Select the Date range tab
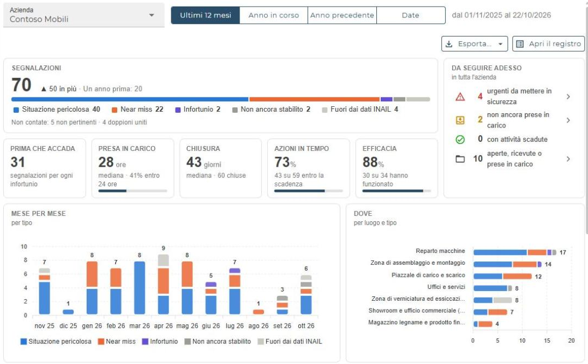This screenshot has width=588, height=364. 411,15
